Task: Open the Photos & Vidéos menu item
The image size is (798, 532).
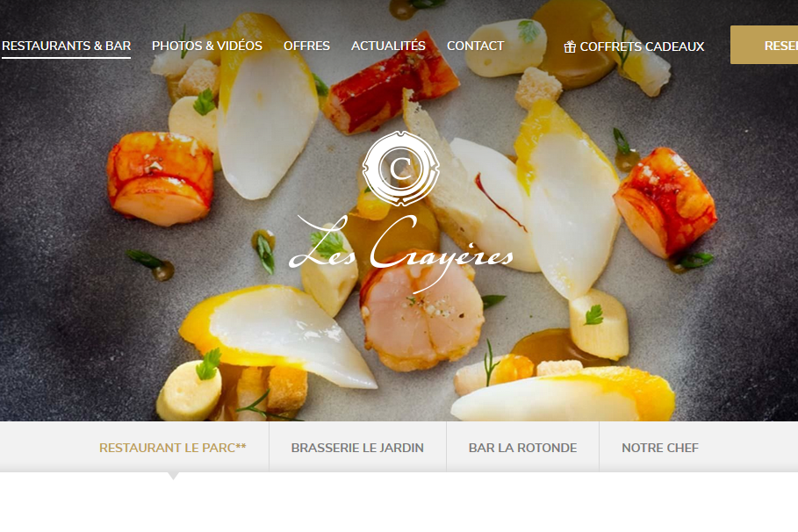Action: click(x=207, y=46)
